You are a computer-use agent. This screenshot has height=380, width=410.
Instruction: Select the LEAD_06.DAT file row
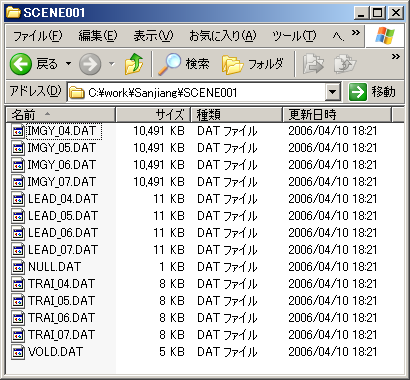coord(194,233)
